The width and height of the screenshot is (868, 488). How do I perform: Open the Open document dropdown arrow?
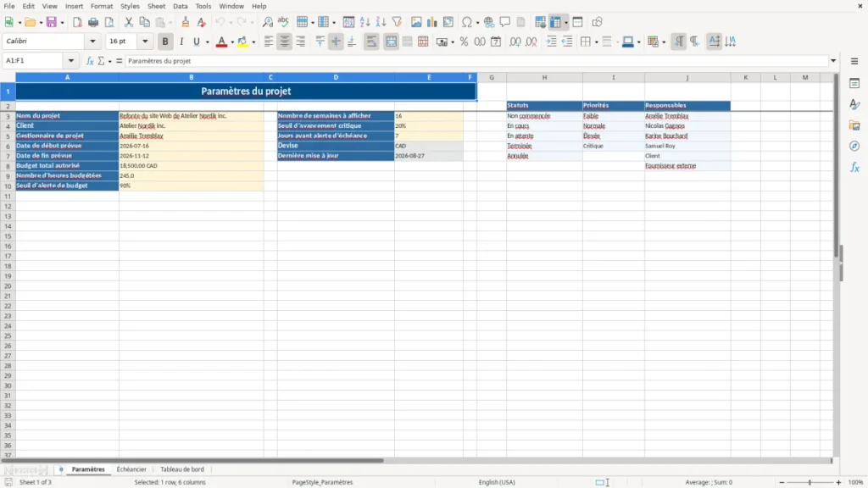[41, 23]
